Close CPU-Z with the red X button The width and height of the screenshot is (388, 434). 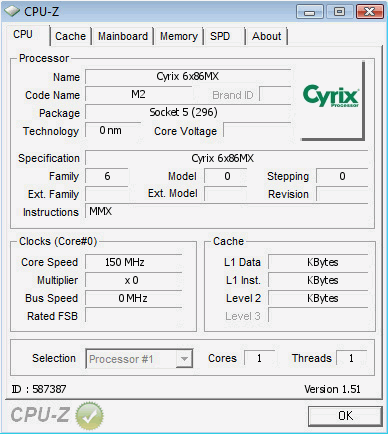point(369,12)
